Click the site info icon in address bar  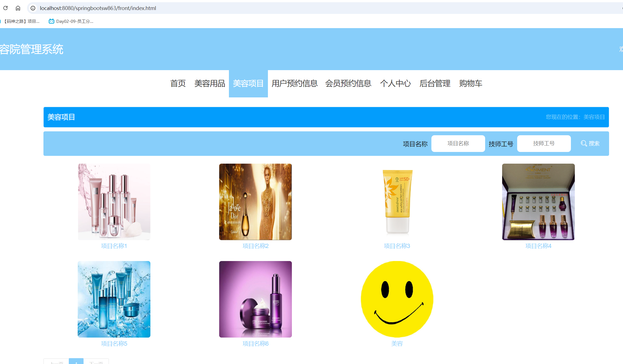click(x=33, y=8)
